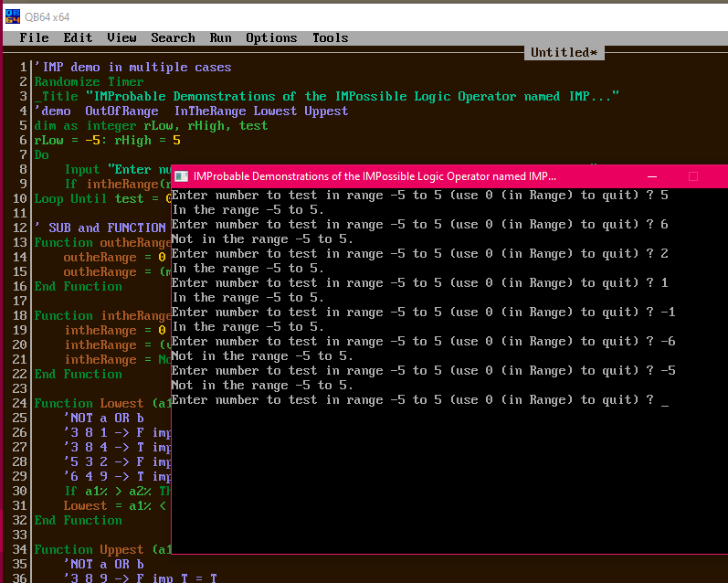The image size is (728, 583).
Task: Maximize the IMProbable Demonstrations console window
Action: pos(692,176)
